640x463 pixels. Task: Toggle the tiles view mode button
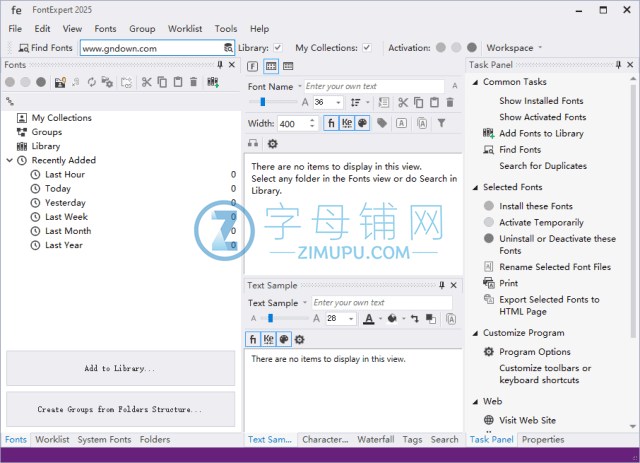coord(271,66)
